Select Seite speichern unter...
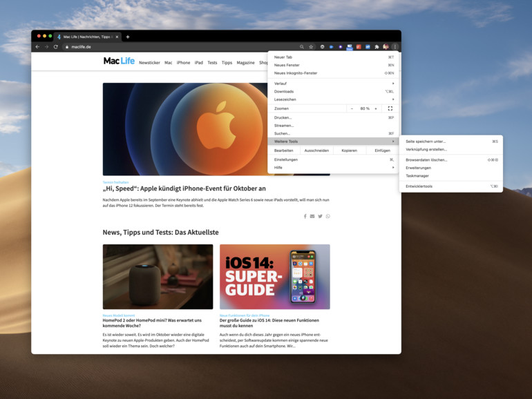The image size is (532, 399). [451, 142]
